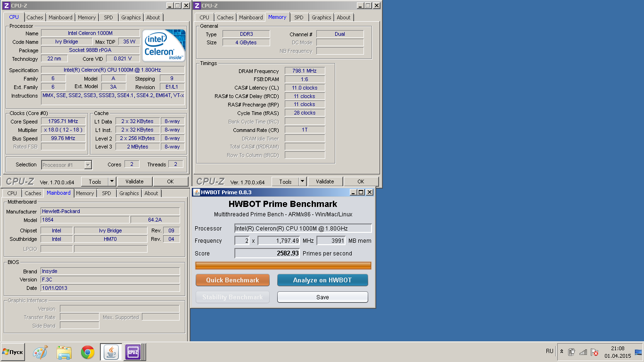This screenshot has width=644, height=362.
Task: Click OK in the CPU tab window
Action: click(170, 181)
